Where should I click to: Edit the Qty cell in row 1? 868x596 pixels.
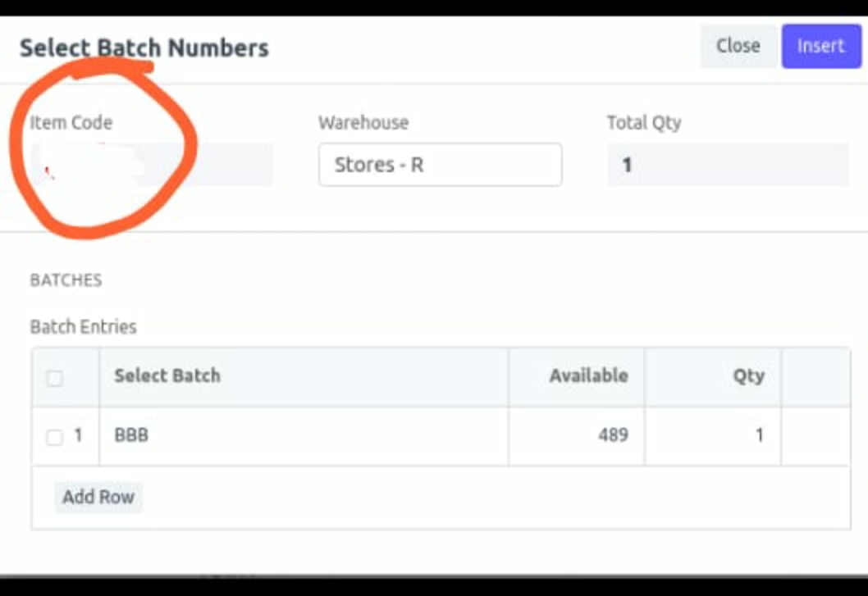pos(713,436)
